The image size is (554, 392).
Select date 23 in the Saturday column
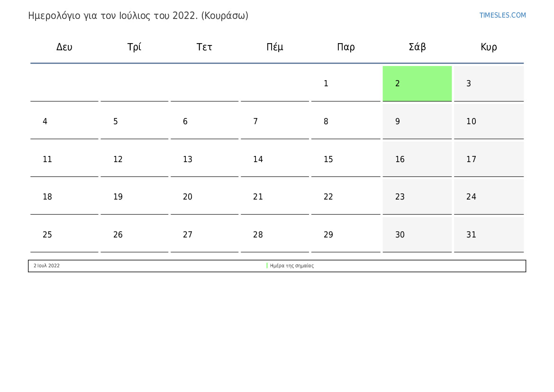(417, 197)
